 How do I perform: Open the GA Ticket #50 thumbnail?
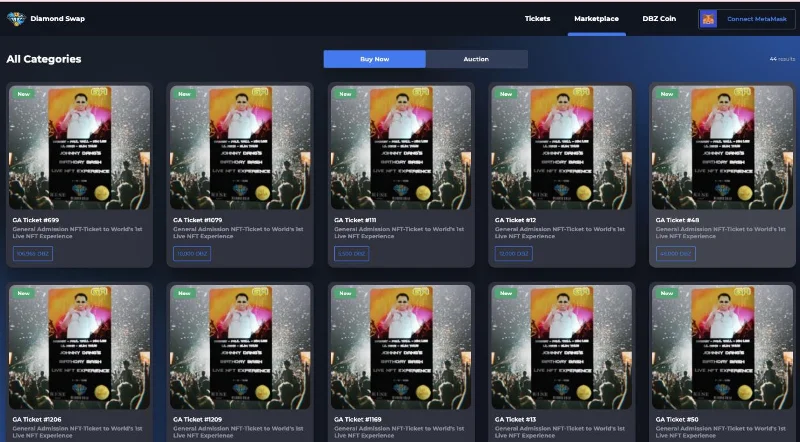point(722,347)
